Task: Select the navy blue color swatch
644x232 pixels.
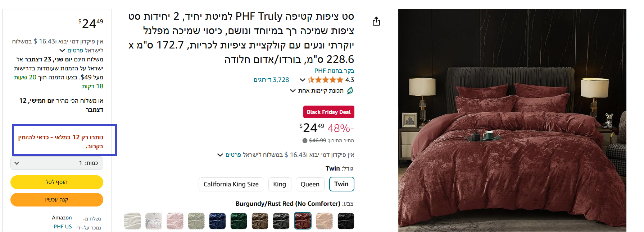Action: (x=217, y=221)
